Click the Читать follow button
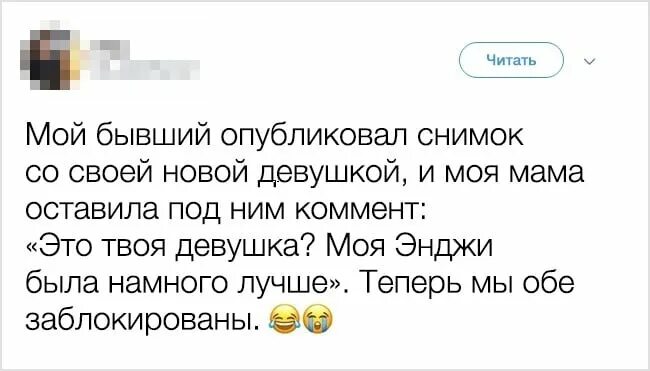Viewport: 650px width, 371px height. (512, 61)
